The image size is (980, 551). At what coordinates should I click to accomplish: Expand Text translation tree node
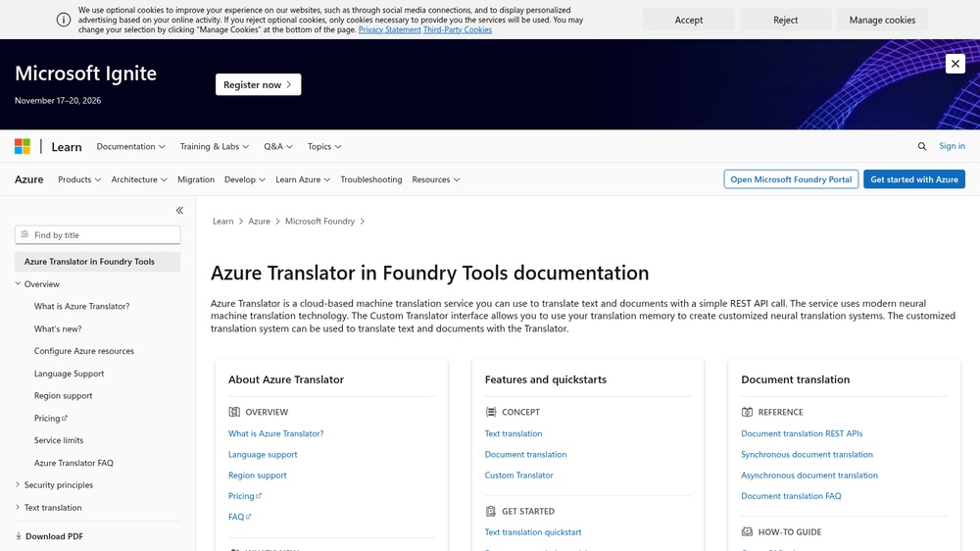18,507
